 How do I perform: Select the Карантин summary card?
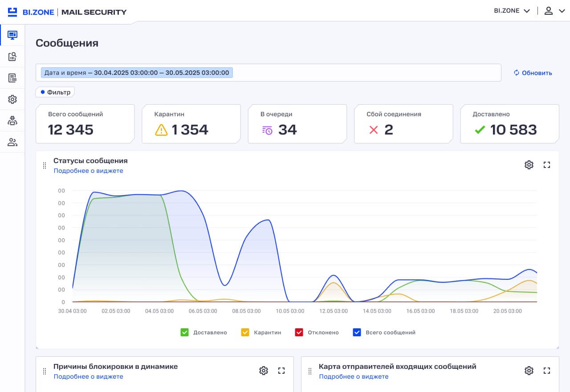[191, 124]
